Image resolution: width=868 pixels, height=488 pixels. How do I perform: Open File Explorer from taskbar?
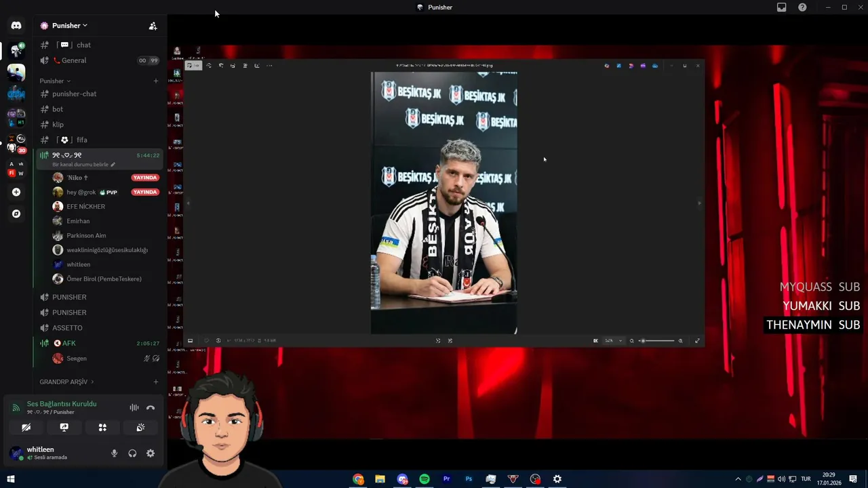(x=380, y=479)
